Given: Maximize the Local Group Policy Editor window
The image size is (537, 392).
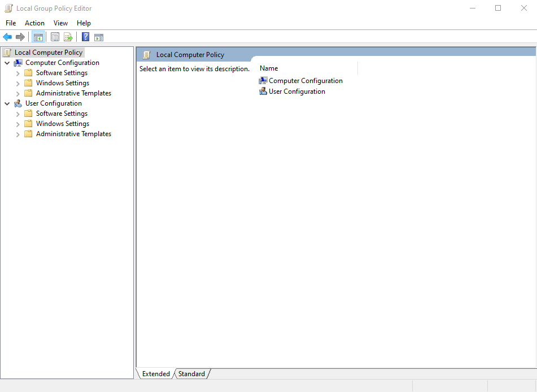Looking at the screenshot, I should coord(498,8).
